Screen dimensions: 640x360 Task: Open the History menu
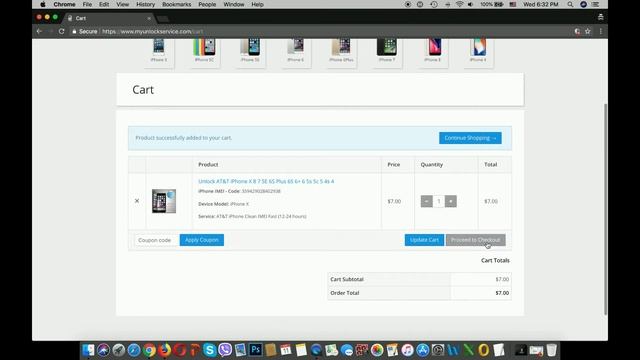pyautogui.click(x=145, y=4)
